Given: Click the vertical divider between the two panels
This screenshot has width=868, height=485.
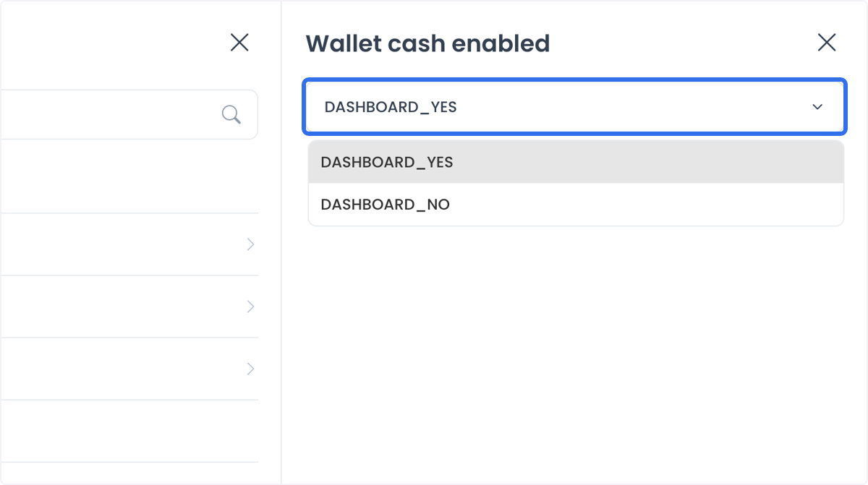Looking at the screenshot, I should (x=281, y=242).
